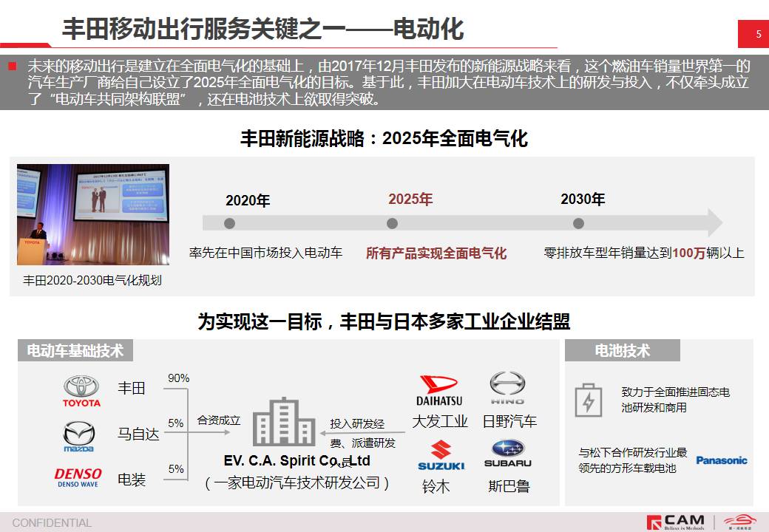Click the 电动车基础技术 section header
The width and height of the screenshot is (769, 532).
pyautogui.click(x=75, y=351)
